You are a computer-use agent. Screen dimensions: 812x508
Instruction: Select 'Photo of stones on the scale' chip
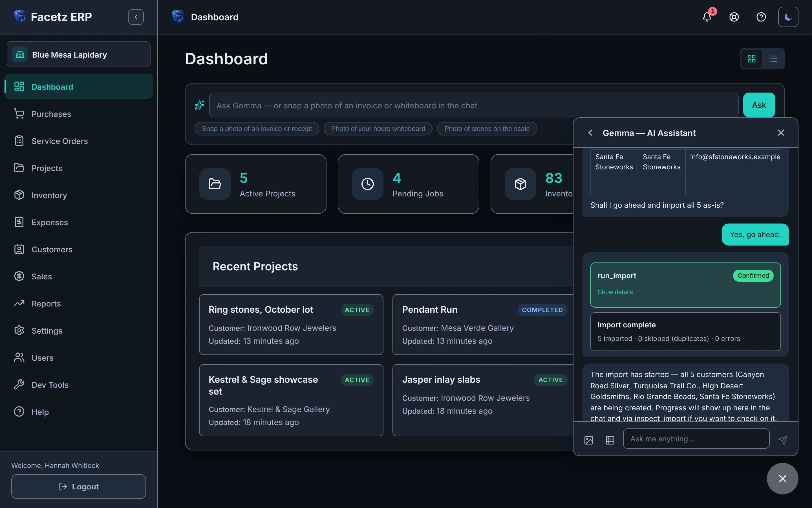(x=487, y=129)
